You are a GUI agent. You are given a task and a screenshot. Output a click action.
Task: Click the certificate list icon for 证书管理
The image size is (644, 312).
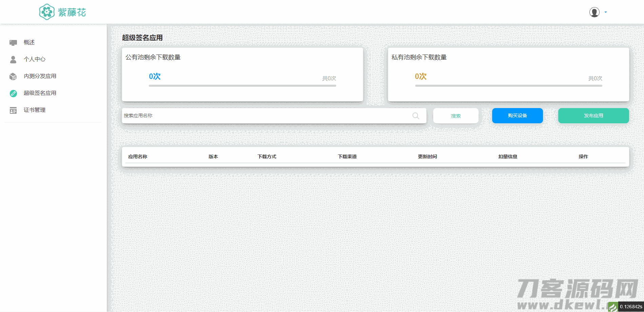pos(13,110)
